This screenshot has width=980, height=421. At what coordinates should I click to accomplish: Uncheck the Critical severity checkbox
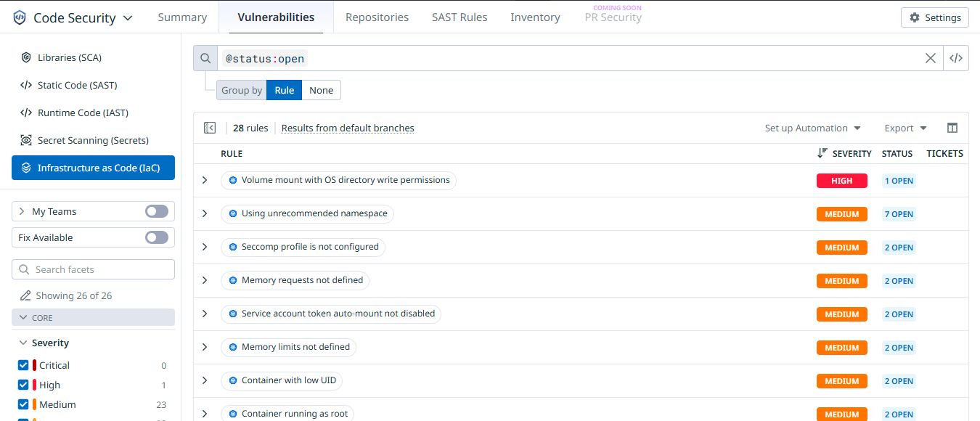tap(23, 365)
